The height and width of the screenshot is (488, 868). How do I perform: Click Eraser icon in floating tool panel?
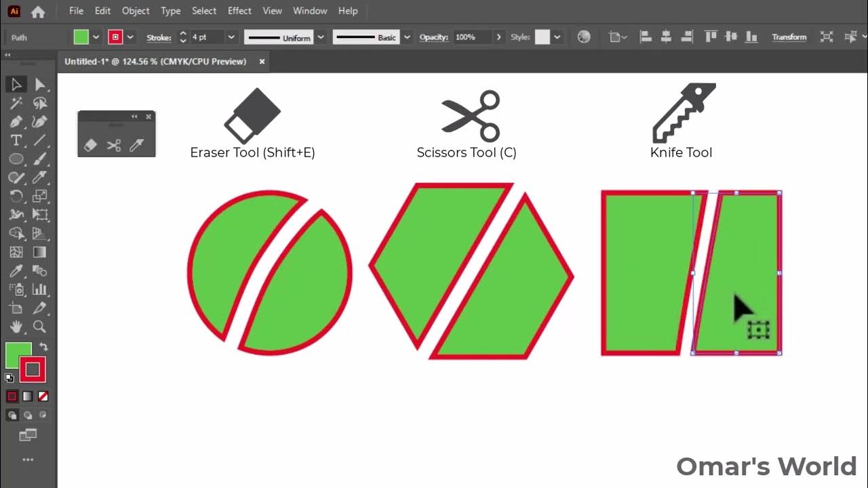pyautogui.click(x=90, y=145)
